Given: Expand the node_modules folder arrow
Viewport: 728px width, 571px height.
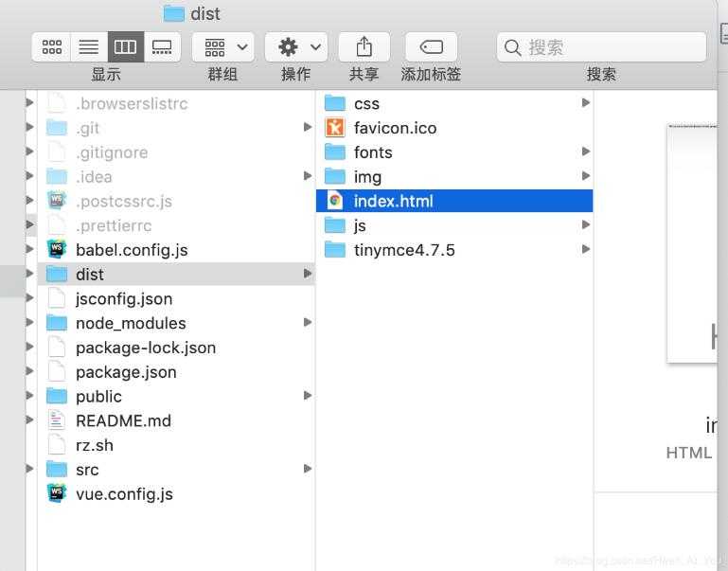Looking at the screenshot, I should [x=308, y=323].
